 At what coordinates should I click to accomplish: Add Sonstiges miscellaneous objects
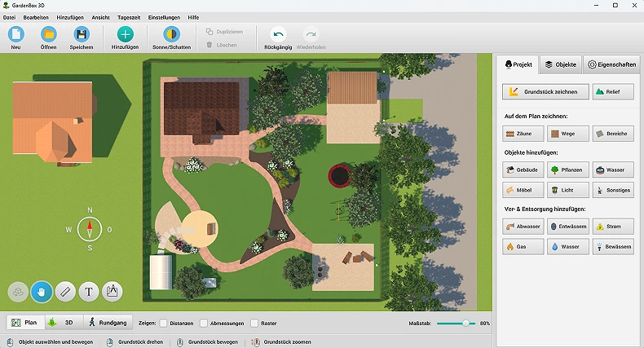coord(613,190)
